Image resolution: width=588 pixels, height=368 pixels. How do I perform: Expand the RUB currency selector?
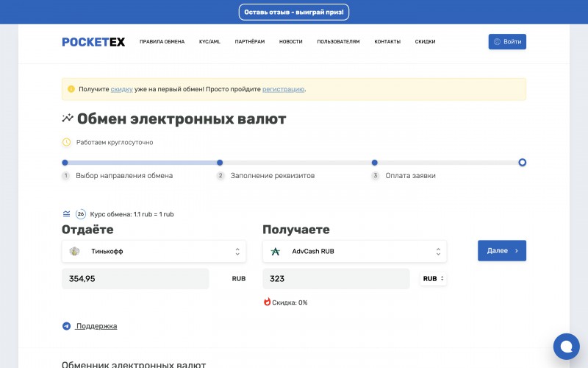[434, 279]
